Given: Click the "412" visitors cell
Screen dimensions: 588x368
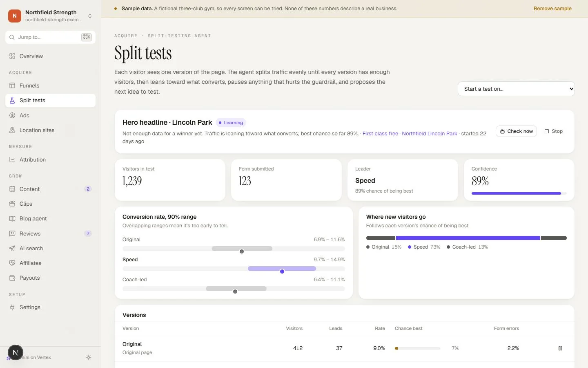Looking at the screenshot, I should [298, 348].
